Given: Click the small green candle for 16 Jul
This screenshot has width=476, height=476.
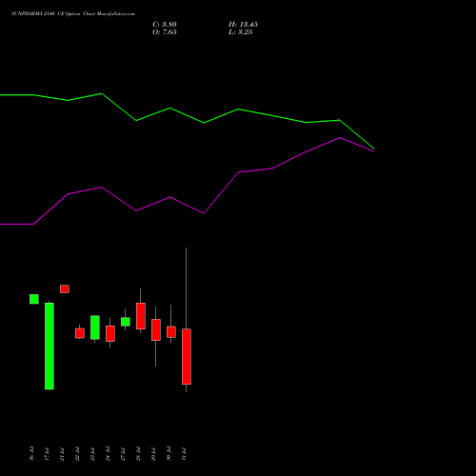Looking at the screenshot, I should (x=34, y=299).
